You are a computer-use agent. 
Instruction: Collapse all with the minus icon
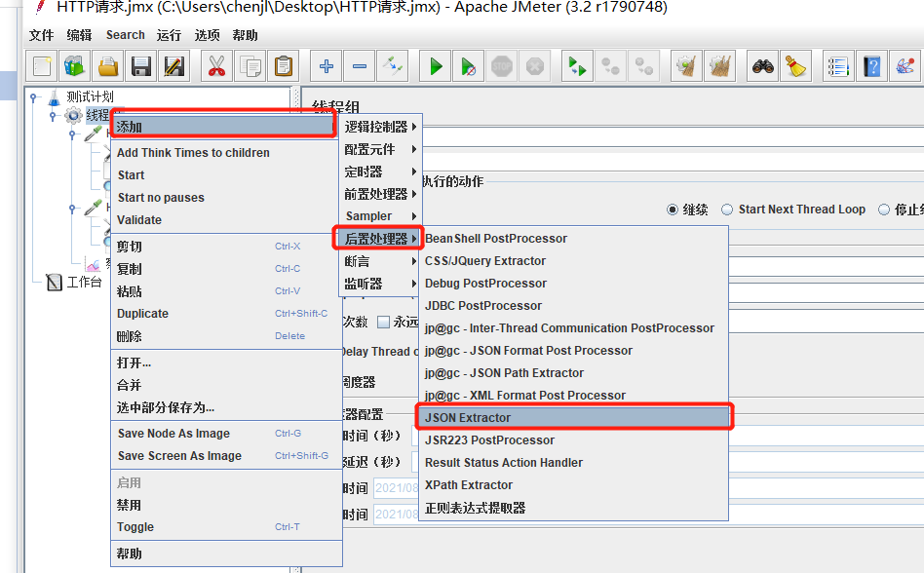[x=360, y=66]
